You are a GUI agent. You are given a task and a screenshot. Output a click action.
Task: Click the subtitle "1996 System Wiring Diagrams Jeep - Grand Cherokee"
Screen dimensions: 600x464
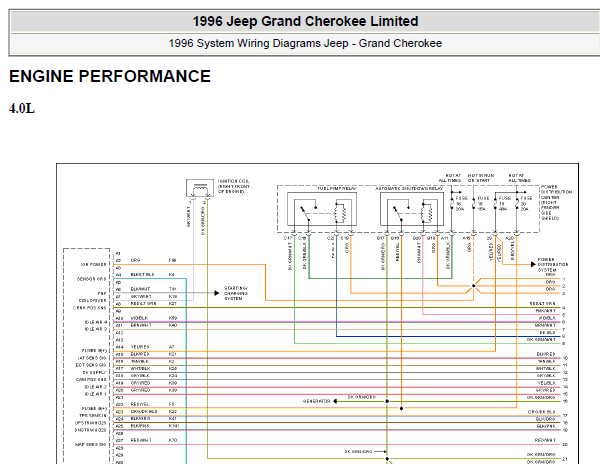305,43
